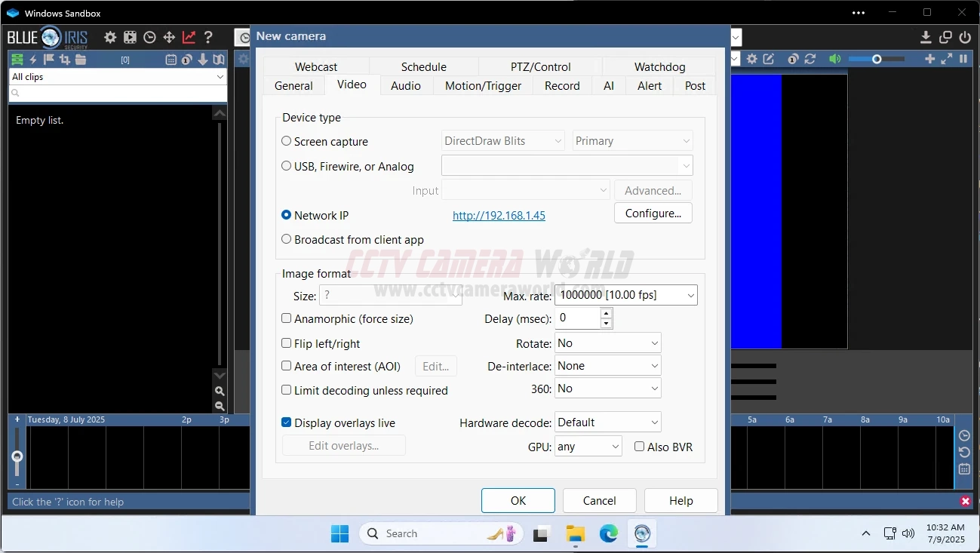This screenshot has width=980, height=553.
Task: Disable the Display overlays live checkbox
Action: [286, 422]
